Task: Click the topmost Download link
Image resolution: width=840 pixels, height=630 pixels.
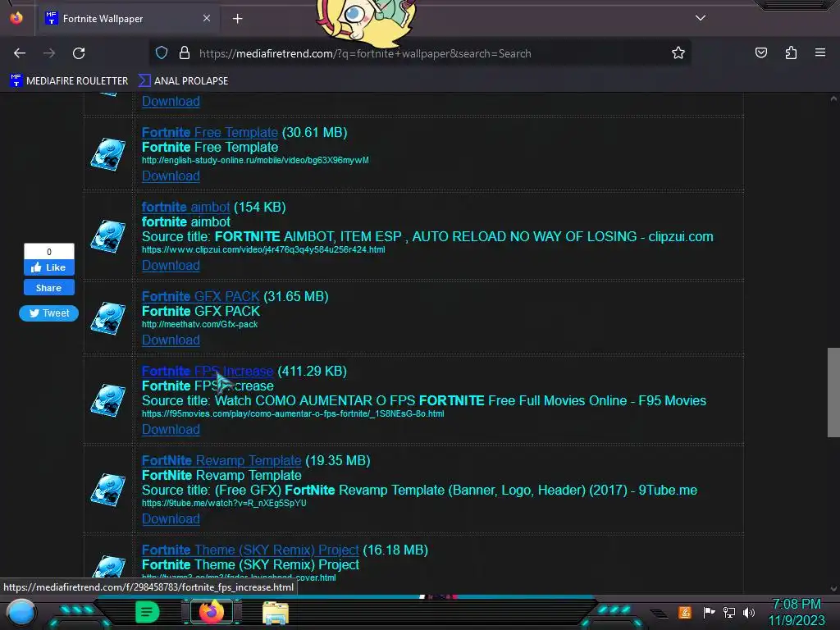Action: [x=171, y=101]
